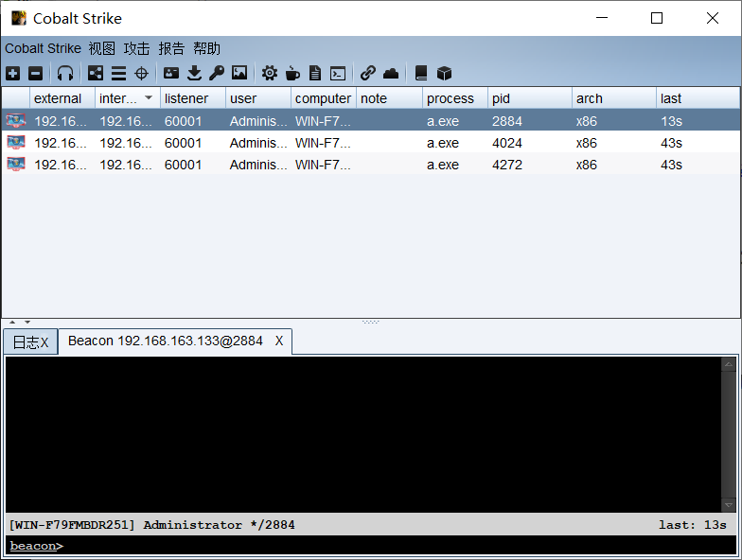This screenshot has width=742, height=560.
Task: Sort by the note column header
Action: pos(390,98)
